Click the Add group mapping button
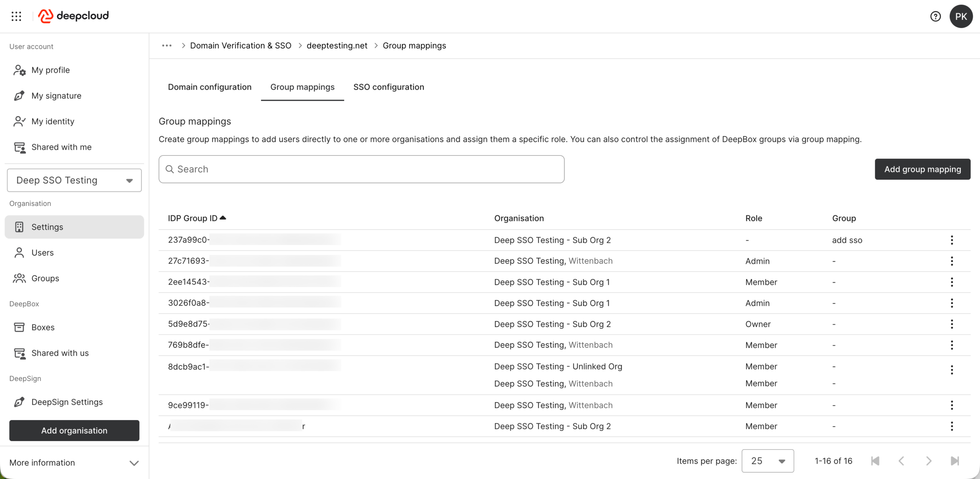The height and width of the screenshot is (479, 980). pos(922,169)
